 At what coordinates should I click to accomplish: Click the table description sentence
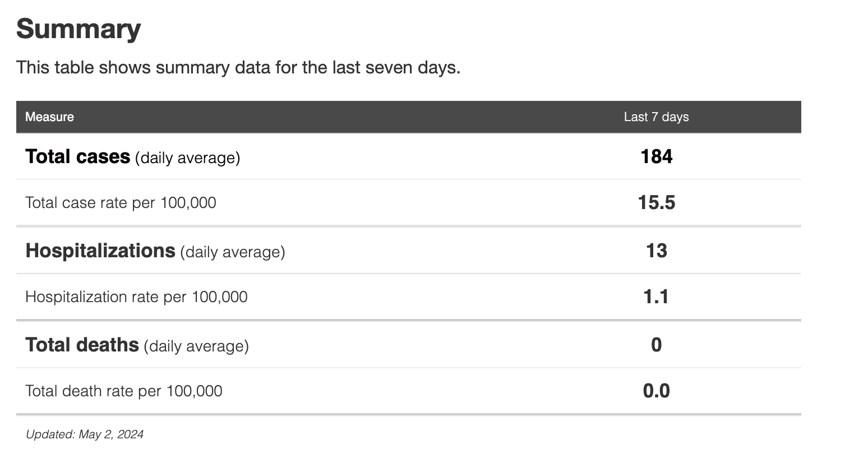tap(238, 67)
